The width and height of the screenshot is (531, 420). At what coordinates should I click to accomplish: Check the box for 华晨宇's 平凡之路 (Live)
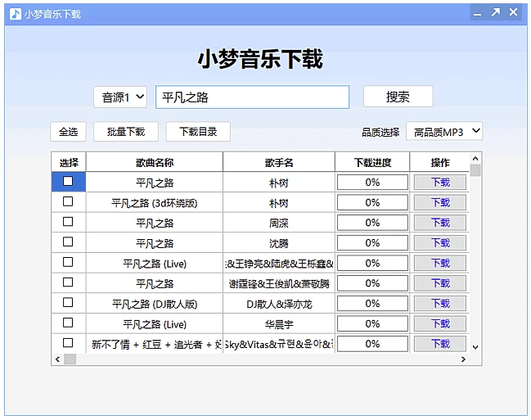(68, 323)
